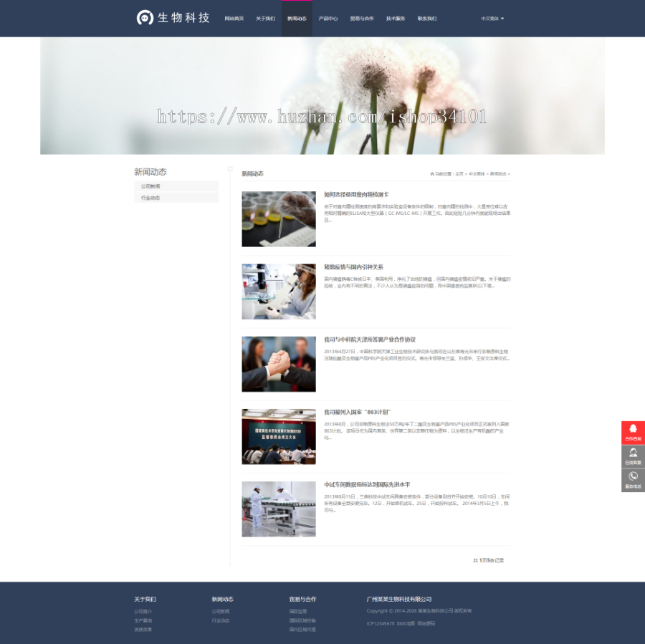The height and width of the screenshot is (644, 645).
Task: Open article 我司与中科院天津所签署产业合作协议
Action: (370, 340)
